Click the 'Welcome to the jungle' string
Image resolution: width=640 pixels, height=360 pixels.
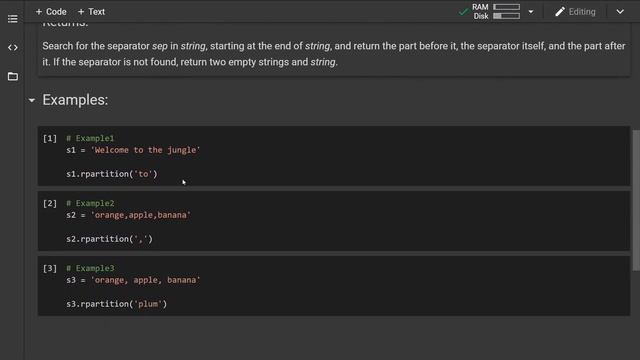point(146,150)
